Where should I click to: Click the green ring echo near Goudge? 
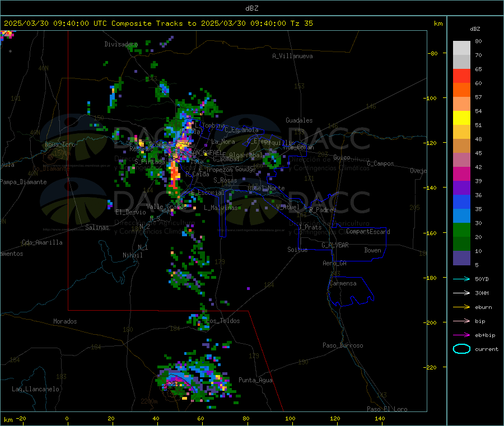272,160
